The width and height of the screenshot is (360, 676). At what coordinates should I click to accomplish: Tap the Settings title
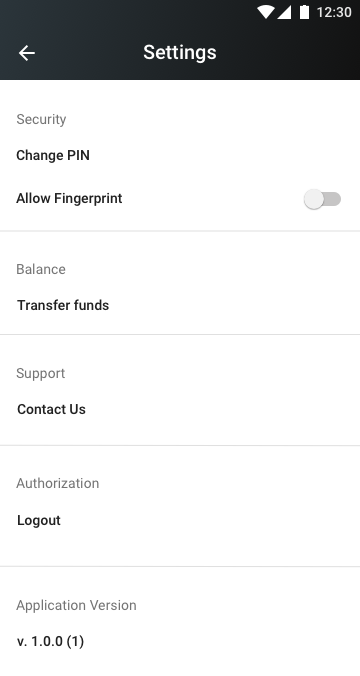click(x=180, y=53)
